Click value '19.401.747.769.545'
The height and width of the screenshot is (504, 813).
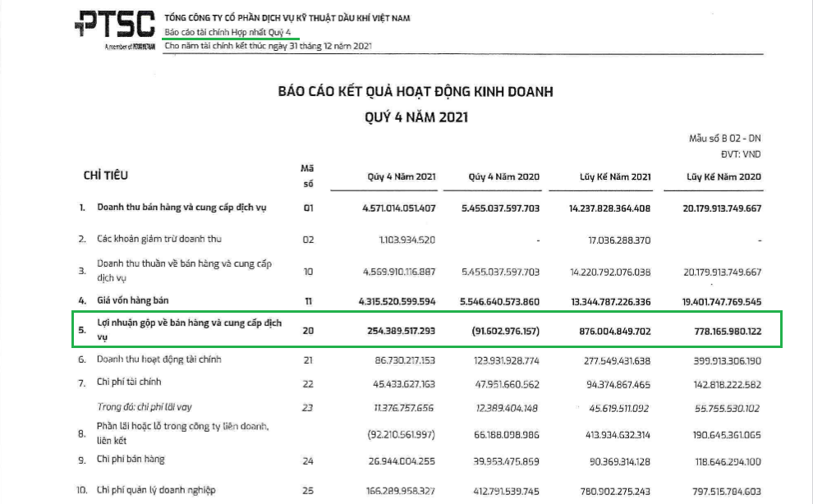pyautogui.click(x=722, y=302)
